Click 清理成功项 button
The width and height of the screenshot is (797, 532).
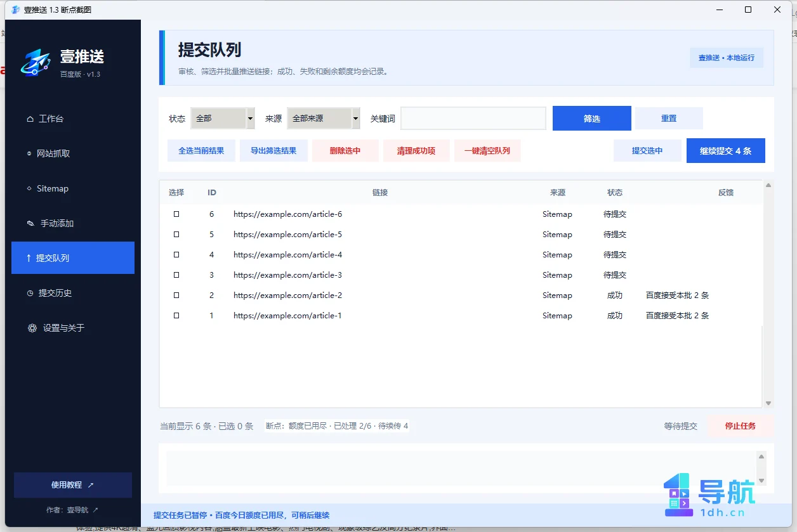(416, 151)
